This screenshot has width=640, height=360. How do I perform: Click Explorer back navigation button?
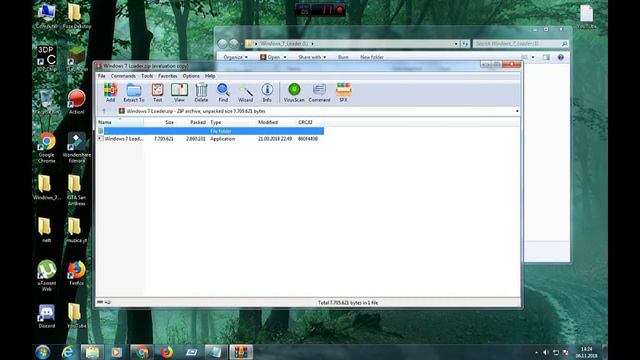coord(222,43)
